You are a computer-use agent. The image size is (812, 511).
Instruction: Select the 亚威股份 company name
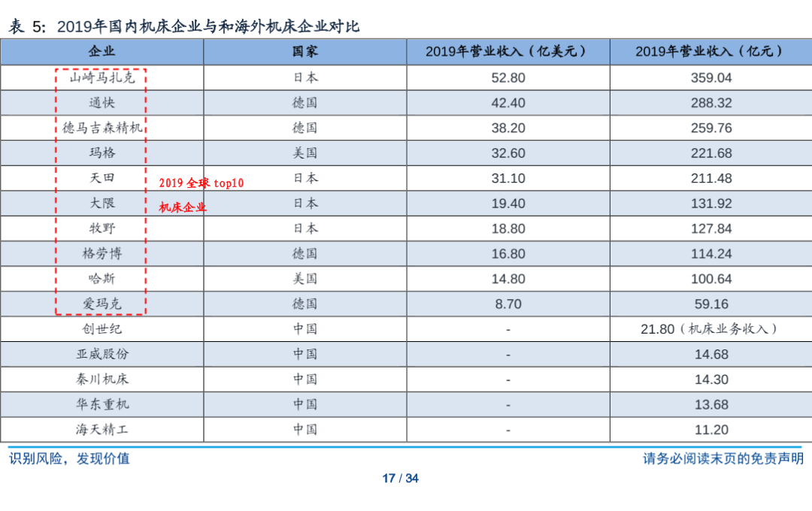[102, 354]
